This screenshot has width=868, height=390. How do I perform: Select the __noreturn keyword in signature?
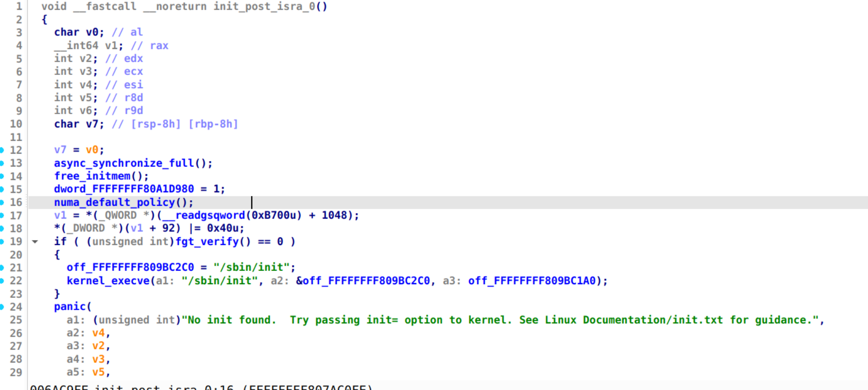tap(175, 6)
